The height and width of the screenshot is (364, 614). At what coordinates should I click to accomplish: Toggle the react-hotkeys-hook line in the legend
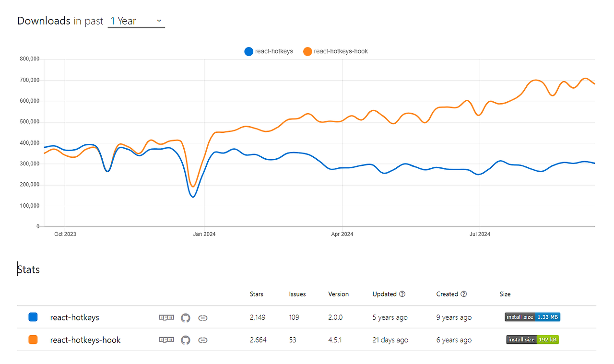(x=335, y=51)
